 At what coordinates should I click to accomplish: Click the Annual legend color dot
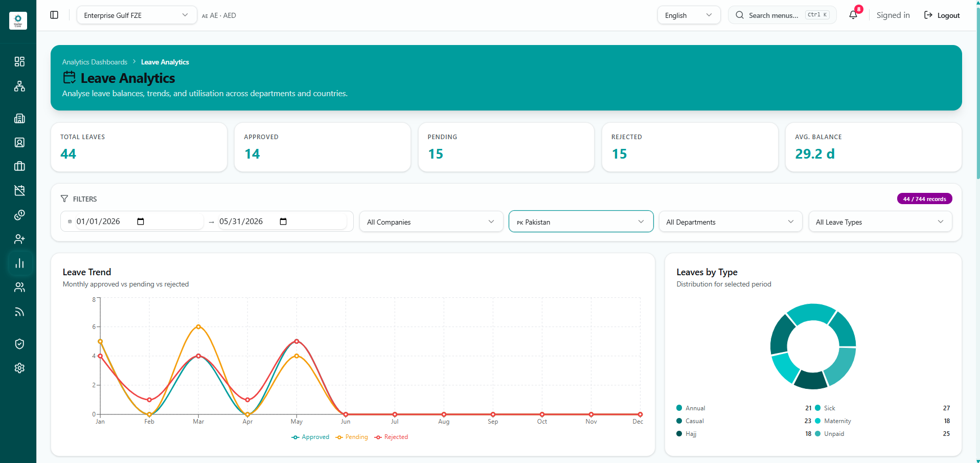679,408
